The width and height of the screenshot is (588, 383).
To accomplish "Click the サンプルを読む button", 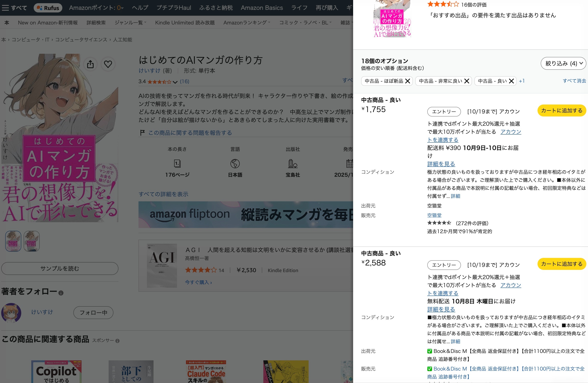I will [x=60, y=269].
